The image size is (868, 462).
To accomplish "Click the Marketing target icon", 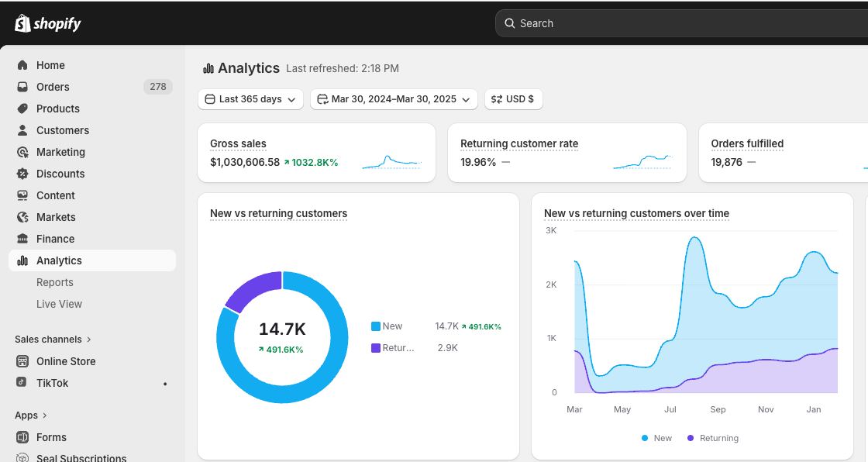I will (22, 152).
